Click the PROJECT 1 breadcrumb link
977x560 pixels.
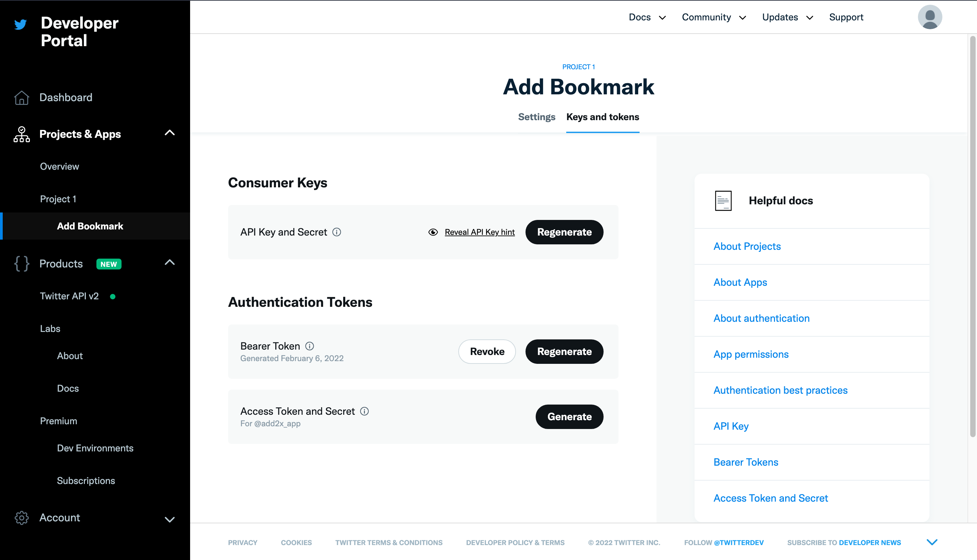click(578, 67)
